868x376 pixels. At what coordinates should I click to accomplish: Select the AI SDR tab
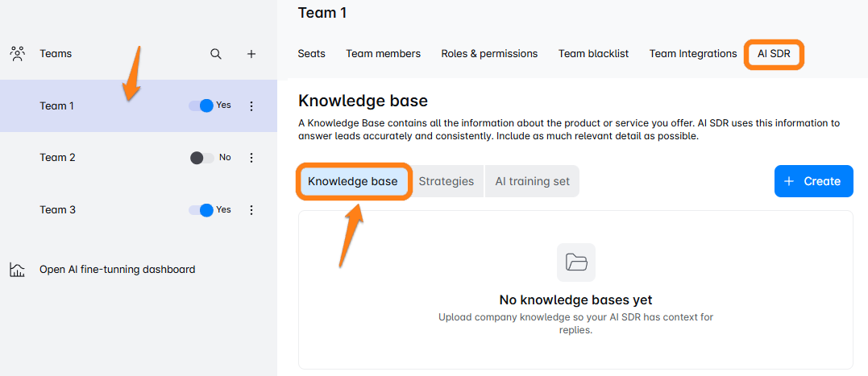point(774,54)
